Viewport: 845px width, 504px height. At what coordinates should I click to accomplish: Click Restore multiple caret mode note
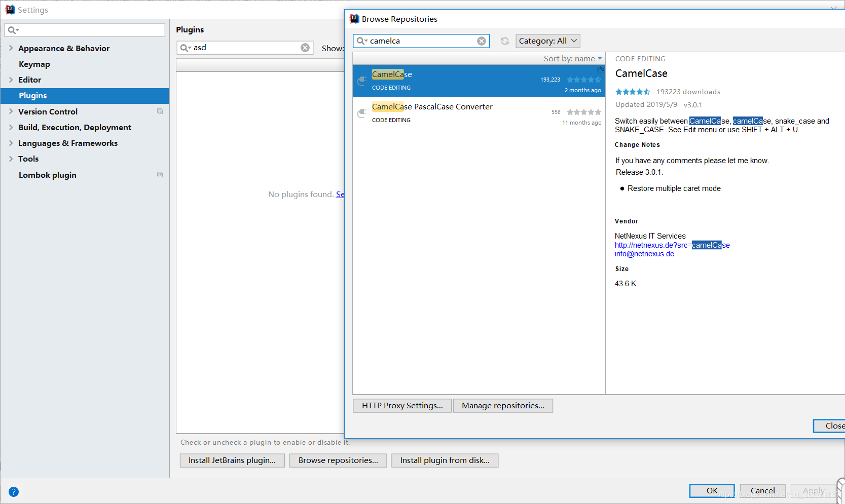(x=674, y=188)
